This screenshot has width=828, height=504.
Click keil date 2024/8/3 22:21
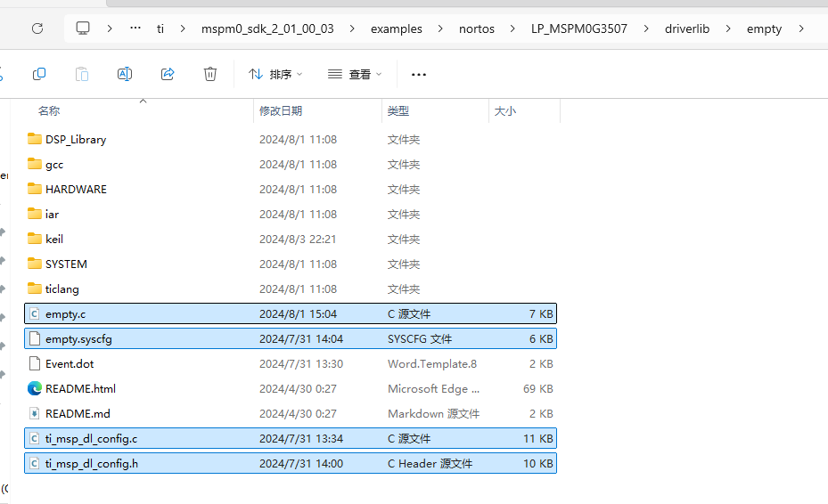click(x=298, y=239)
